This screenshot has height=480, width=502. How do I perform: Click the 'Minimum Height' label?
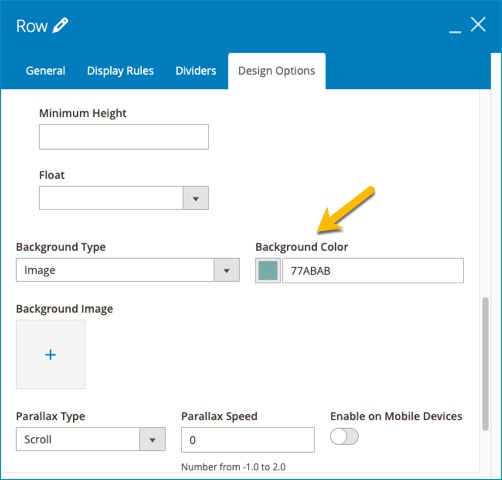(x=83, y=113)
